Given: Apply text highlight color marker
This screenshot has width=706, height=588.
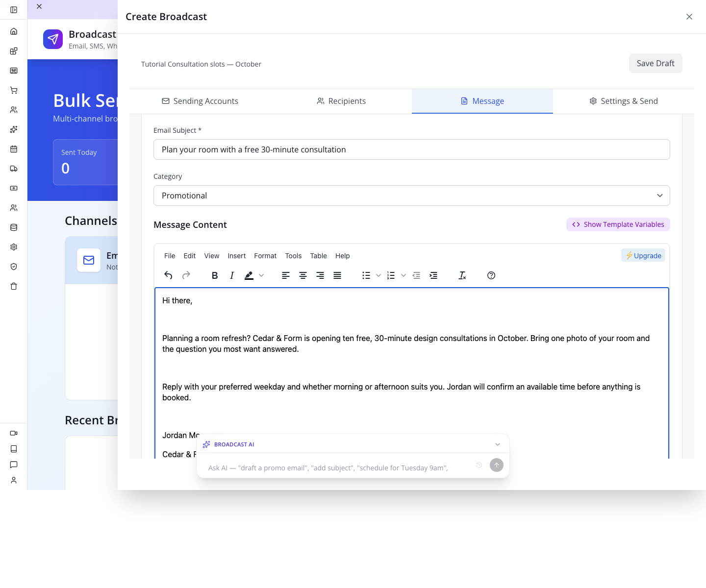Looking at the screenshot, I should (x=249, y=275).
